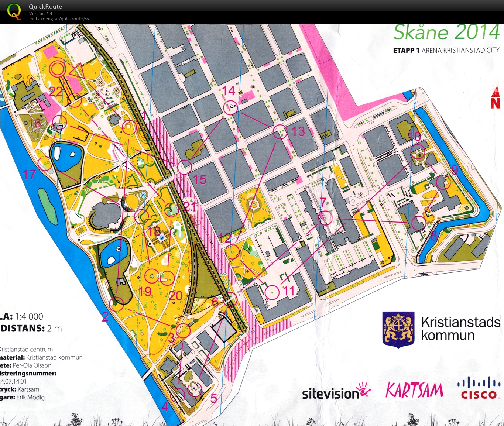504x426 pixels.
Task: Select control number 3 label
Action: 172,337
